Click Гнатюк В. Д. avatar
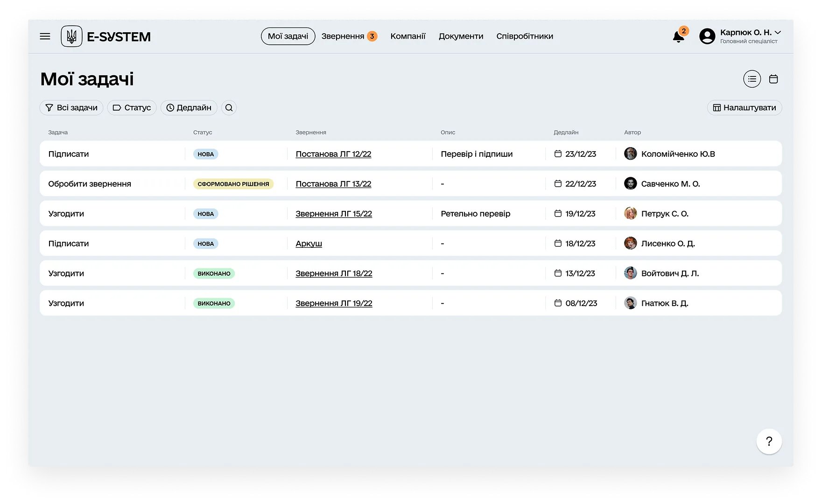 pyautogui.click(x=631, y=303)
